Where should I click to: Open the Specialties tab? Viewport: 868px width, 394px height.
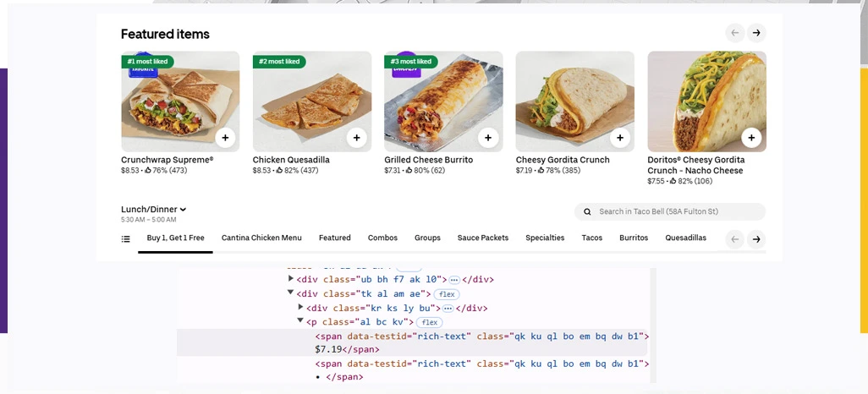pos(545,238)
